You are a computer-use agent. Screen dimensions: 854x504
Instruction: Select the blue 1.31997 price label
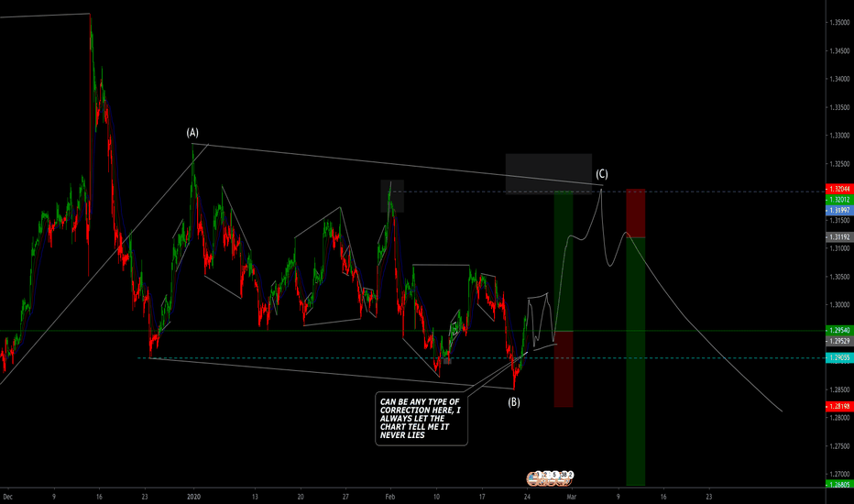click(840, 211)
